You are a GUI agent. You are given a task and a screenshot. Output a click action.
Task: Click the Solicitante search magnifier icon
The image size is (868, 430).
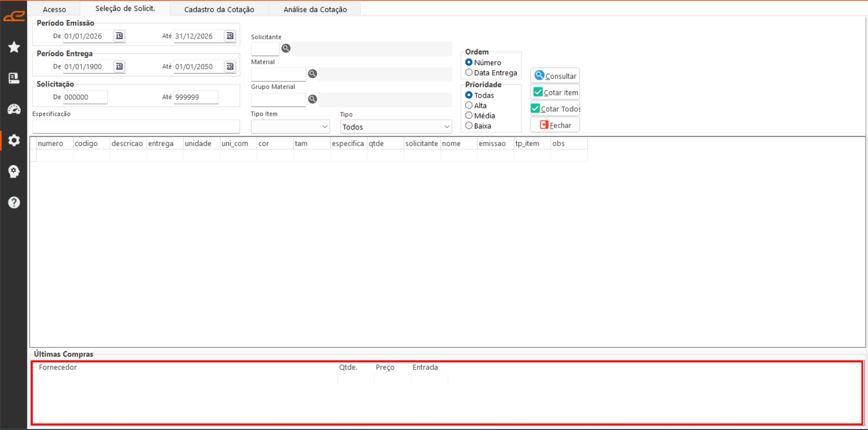click(286, 48)
